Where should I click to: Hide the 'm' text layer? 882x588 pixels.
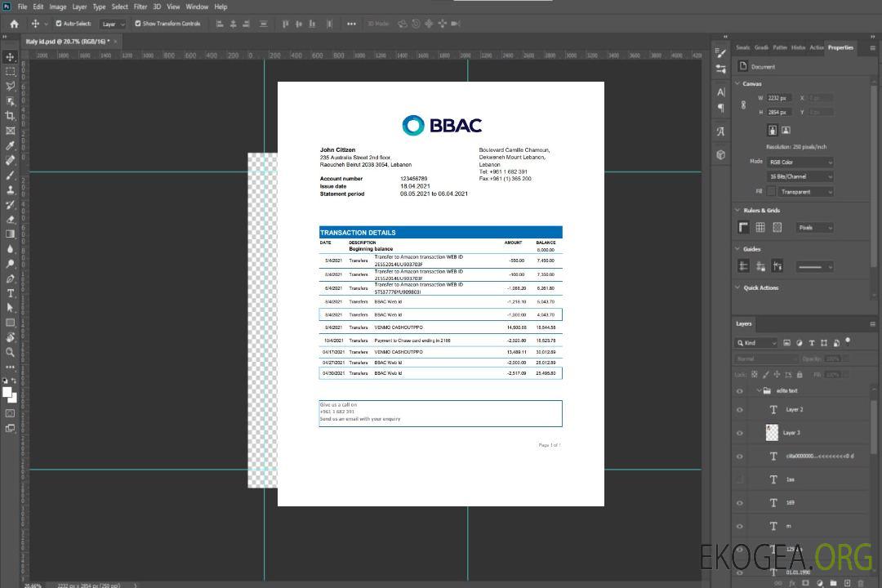pos(740,526)
